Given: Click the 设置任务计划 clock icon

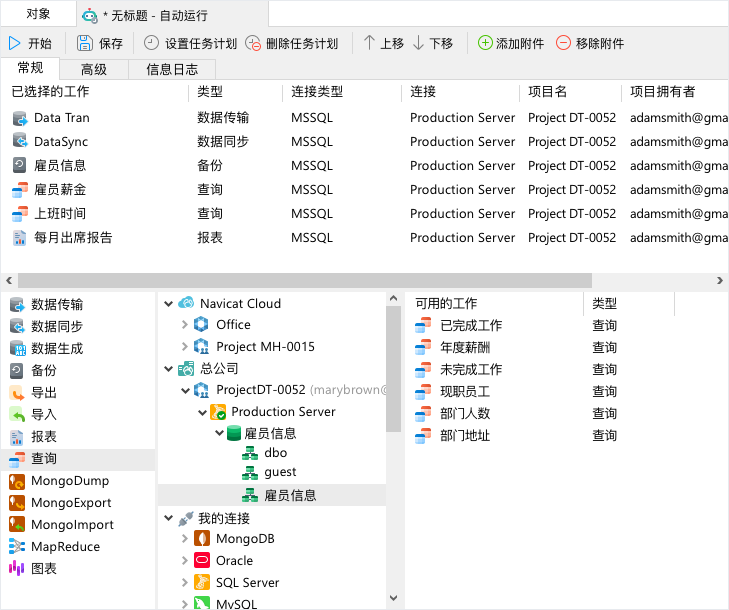Looking at the screenshot, I should (151, 43).
